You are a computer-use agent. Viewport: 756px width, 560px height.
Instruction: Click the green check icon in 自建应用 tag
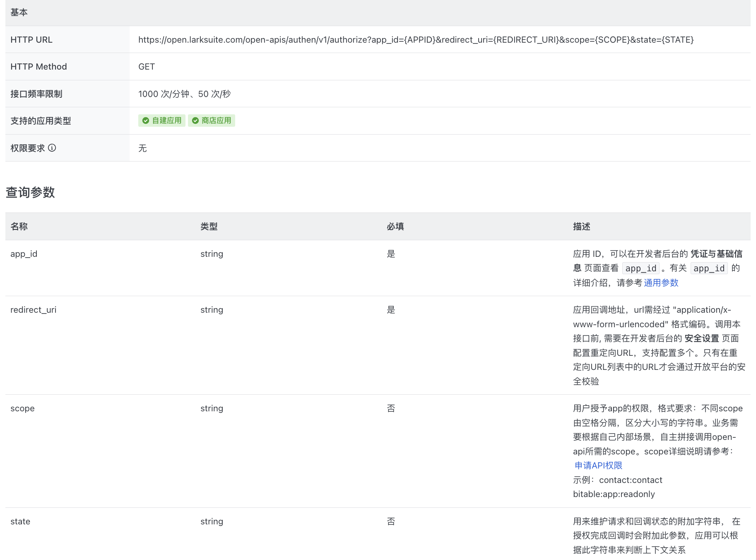(146, 121)
